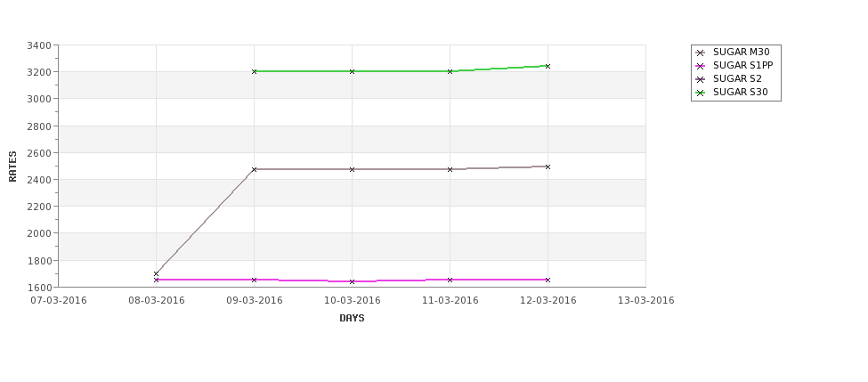Click the SUGAR M30 legend marker icon
The height and width of the screenshot is (382, 868).
[x=700, y=53]
